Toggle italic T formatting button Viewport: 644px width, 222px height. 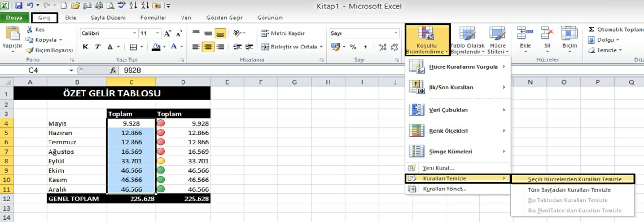tap(98, 47)
